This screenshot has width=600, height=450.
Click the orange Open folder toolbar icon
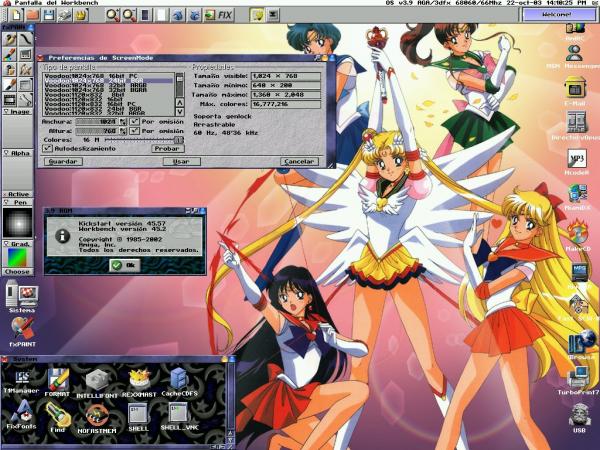[33, 15]
